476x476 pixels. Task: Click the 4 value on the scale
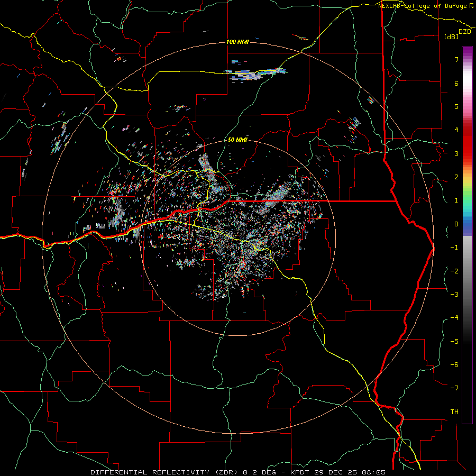(x=456, y=130)
